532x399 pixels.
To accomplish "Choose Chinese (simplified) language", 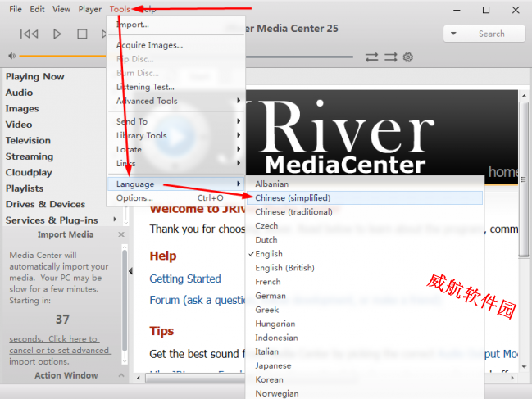I will pyautogui.click(x=293, y=198).
